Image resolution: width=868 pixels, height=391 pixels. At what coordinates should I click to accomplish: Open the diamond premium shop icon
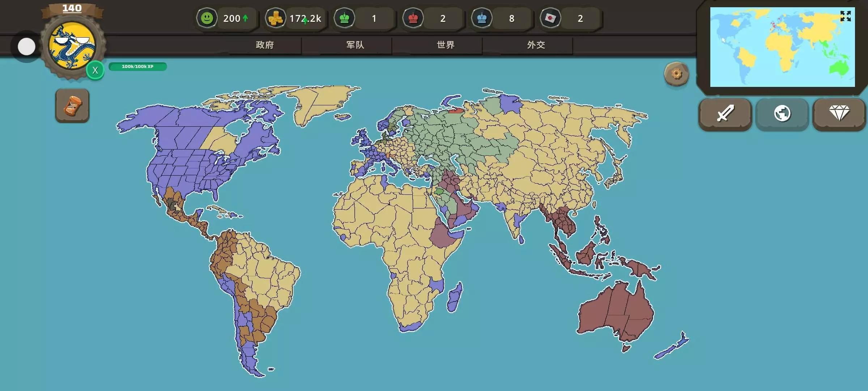(839, 114)
